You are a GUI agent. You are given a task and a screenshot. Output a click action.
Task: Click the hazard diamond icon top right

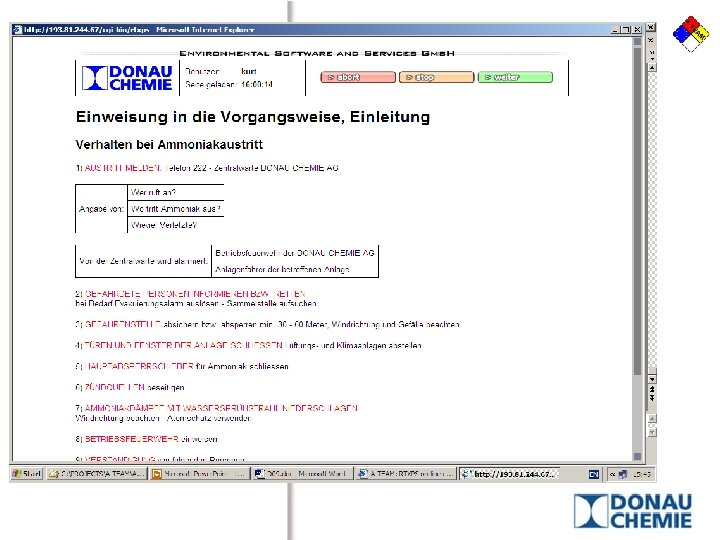(691, 34)
